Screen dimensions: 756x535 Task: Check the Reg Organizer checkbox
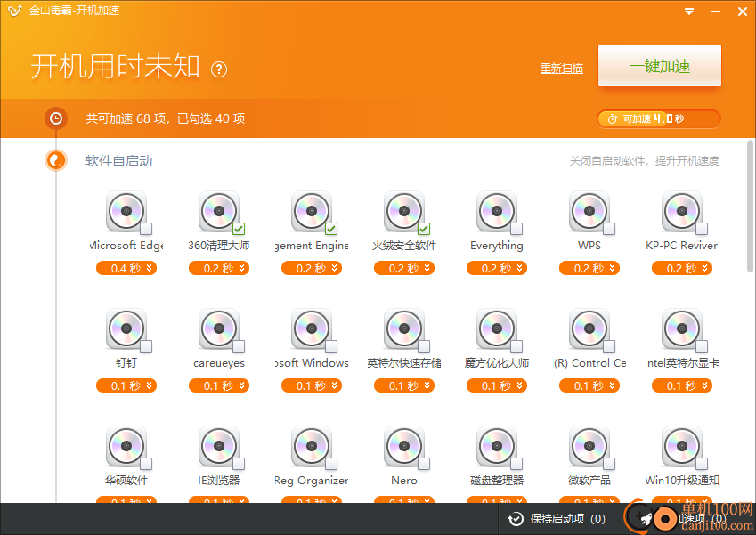(331, 464)
